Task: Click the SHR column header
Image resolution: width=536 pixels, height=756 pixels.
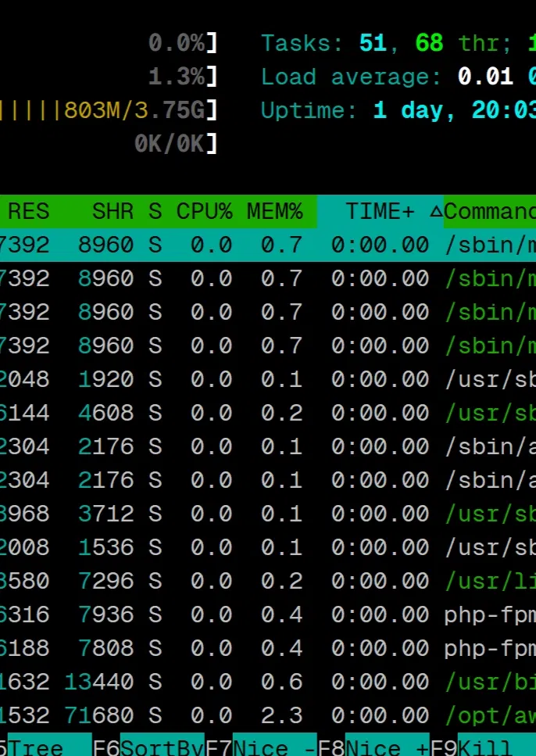Action: click(113, 211)
